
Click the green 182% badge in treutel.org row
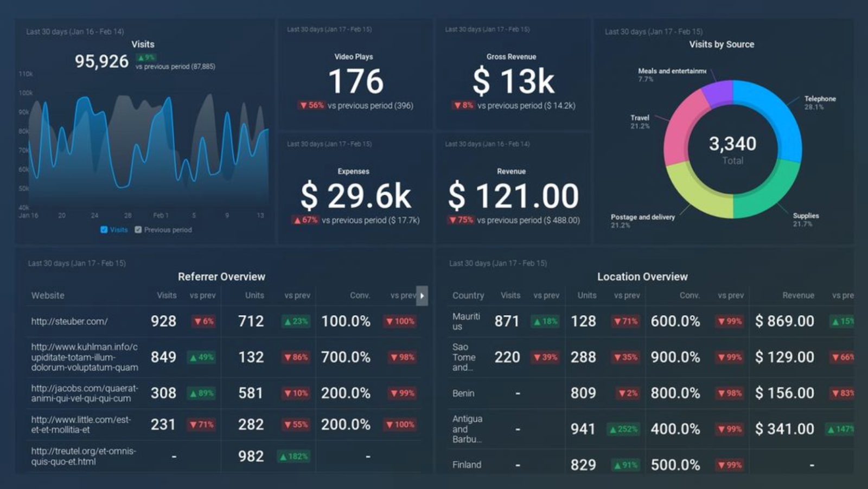point(293,456)
